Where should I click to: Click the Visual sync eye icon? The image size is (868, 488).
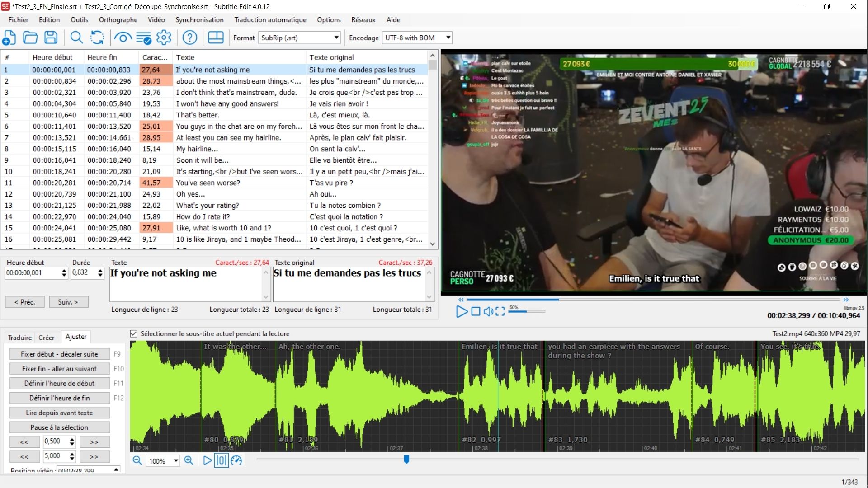(123, 38)
